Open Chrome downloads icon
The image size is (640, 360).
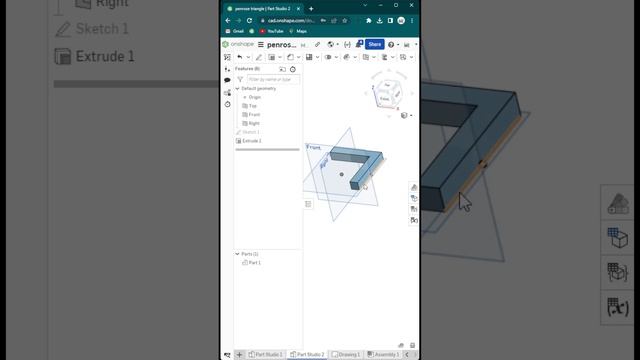(380, 21)
